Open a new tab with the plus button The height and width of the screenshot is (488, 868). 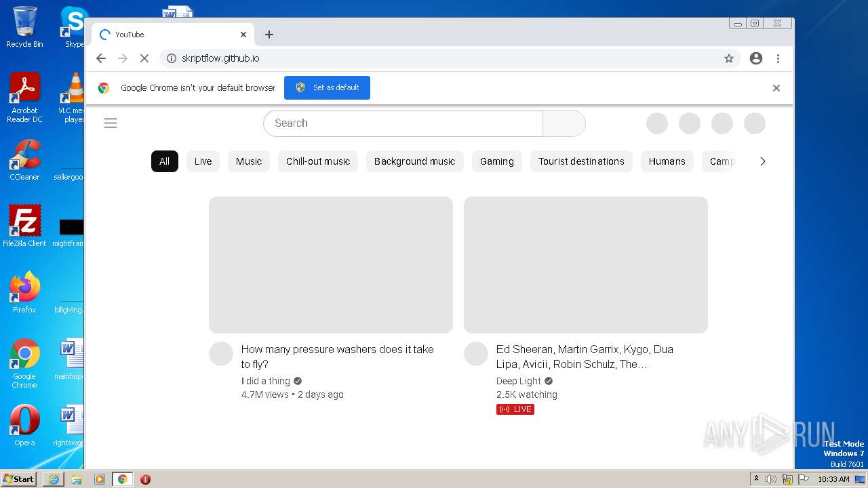tap(269, 35)
